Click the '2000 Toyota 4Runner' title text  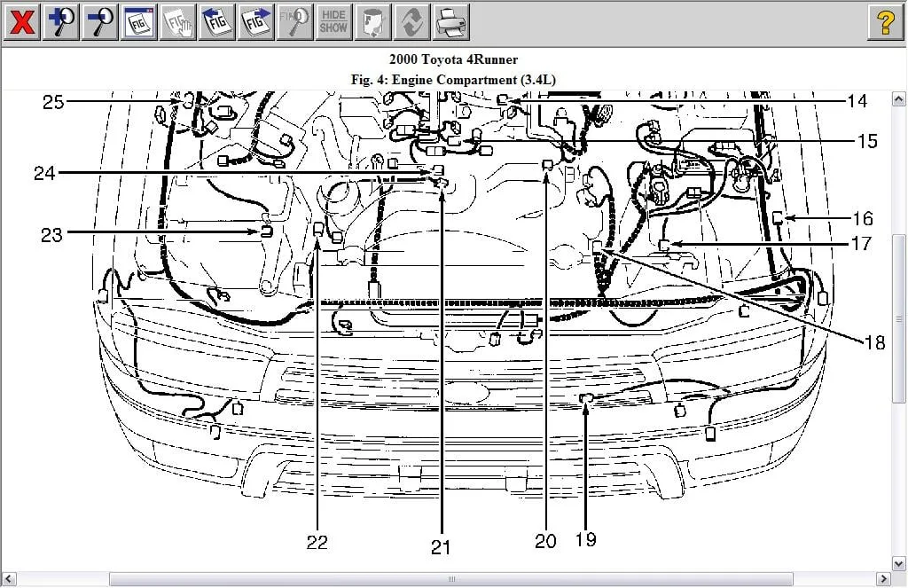point(453,59)
